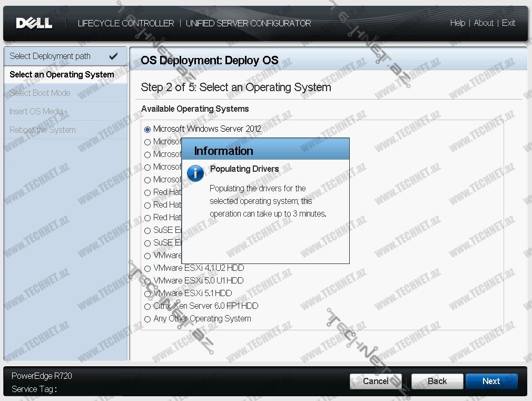
Task: Go to the Select Deployment path step
Action: (50, 56)
